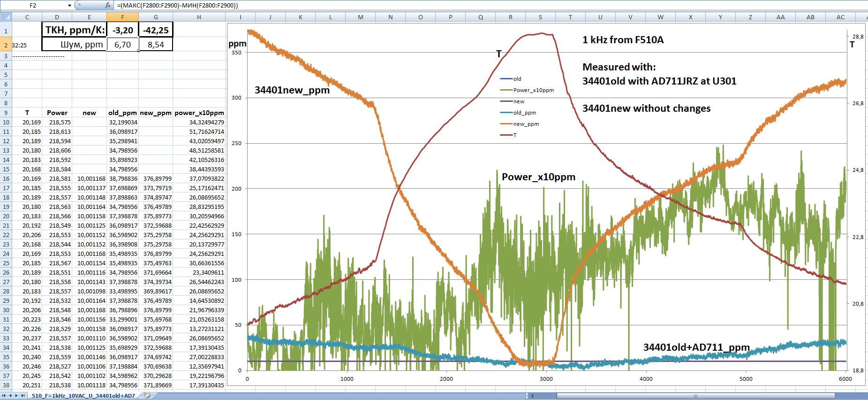Select column F header
This screenshot has height=400, width=868.
(122, 17)
